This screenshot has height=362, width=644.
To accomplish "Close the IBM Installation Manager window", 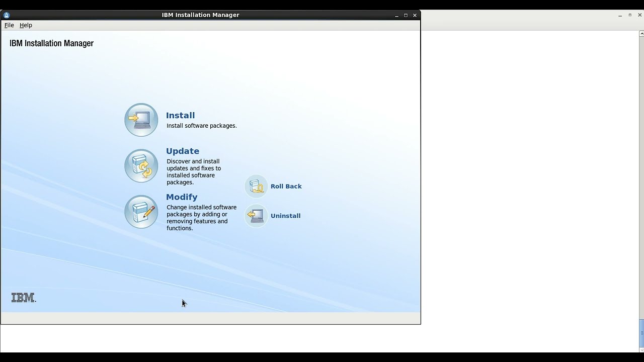I will [415, 15].
